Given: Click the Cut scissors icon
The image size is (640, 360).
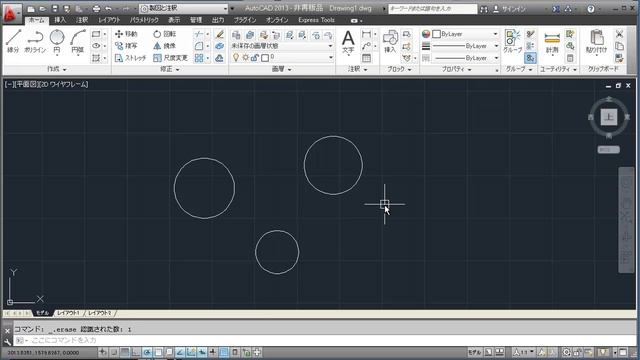Looking at the screenshot, I should click(619, 34).
